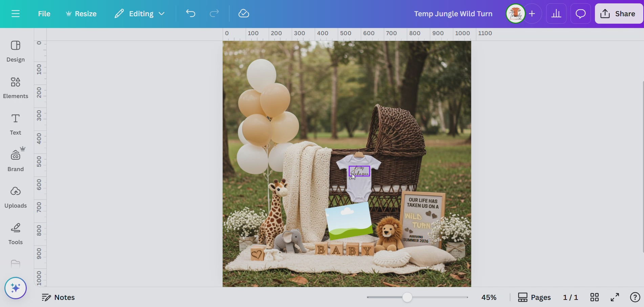644x307 pixels.
Task: Open the Pages view
Action: pos(534,298)
